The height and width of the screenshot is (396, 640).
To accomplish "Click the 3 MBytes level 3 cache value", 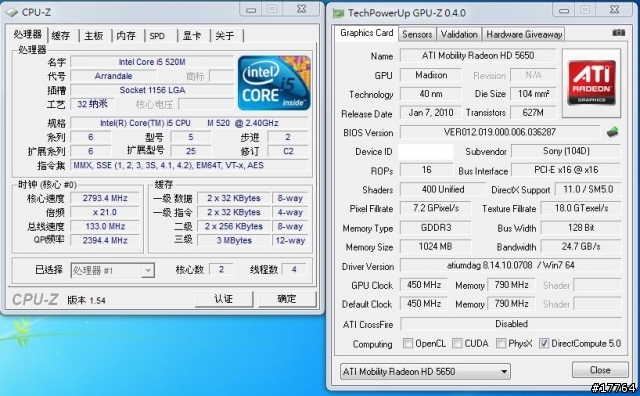I will tap(233, 240).
